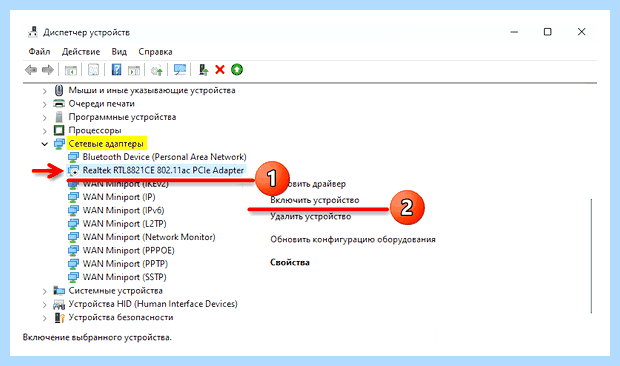Collapse the Сетевые адаптеры node
This screenshot has height=366, width=620.
[x=44, y=144]
